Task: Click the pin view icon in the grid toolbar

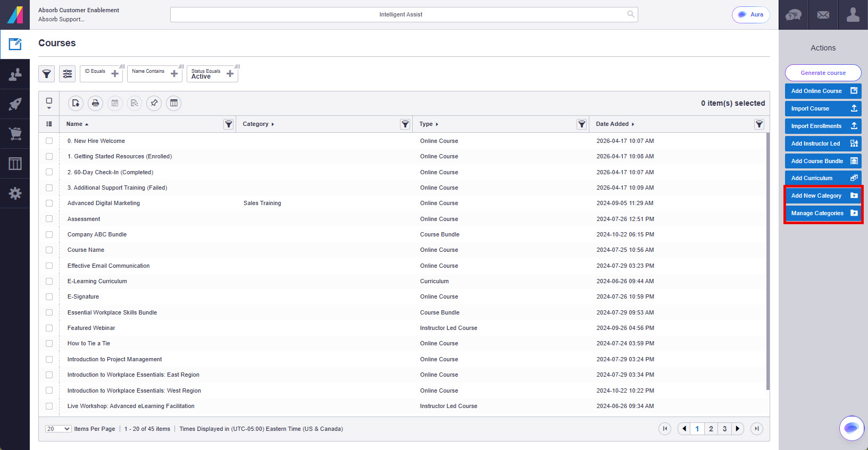Action: pos(154,103)
